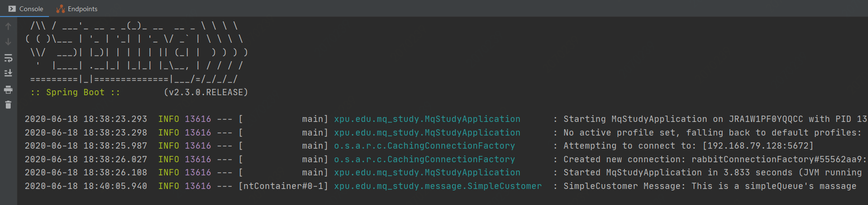The height and width of the screenshot is (205, 868).
Task: Click the up arrow stack trace icon
Action: [8, 26]
